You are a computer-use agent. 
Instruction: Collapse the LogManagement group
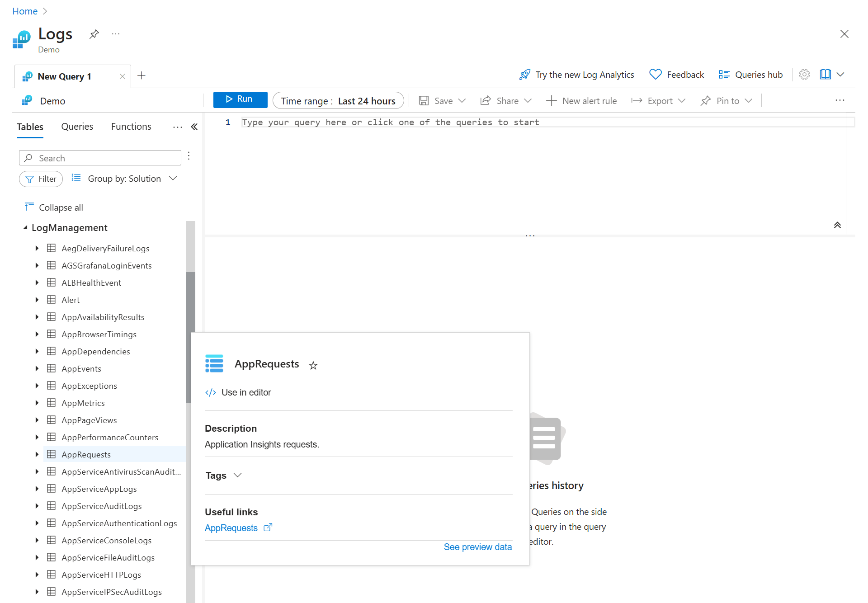(25, 228)
